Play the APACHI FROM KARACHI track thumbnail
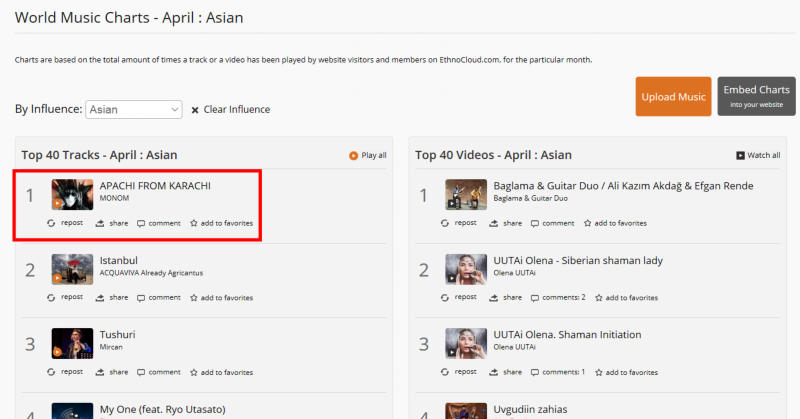 pyautogui.click(x=71, y=194)
